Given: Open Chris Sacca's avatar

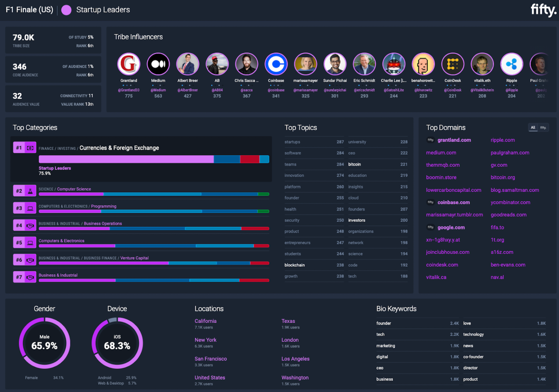Looking at the screenshot, I should [246, 64].
